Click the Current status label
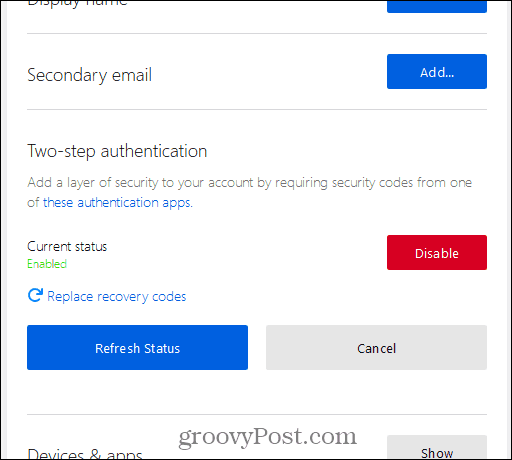512x460 pixels. (x=67, y=246)
